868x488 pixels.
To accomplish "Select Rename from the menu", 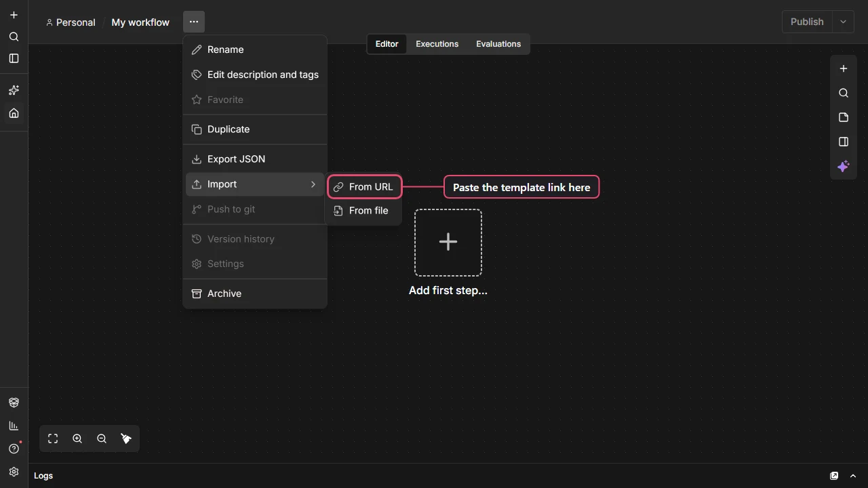I will coord(255,49).
